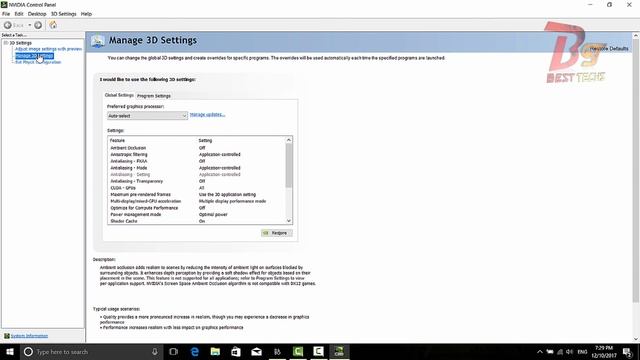This screenshot has height=360, width=640.
Task: Open the 3D Settings menu
Action: (x=63, y=14)
